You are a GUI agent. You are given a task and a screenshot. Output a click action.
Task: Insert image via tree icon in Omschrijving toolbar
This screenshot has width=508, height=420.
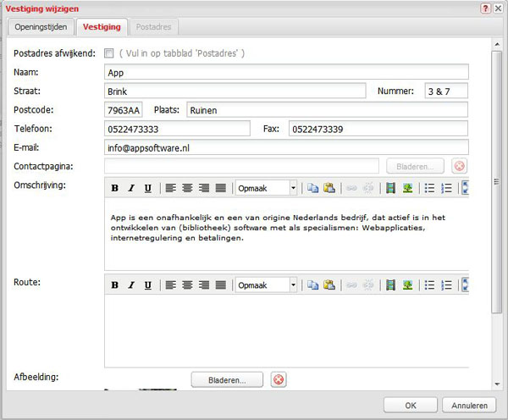407,188
